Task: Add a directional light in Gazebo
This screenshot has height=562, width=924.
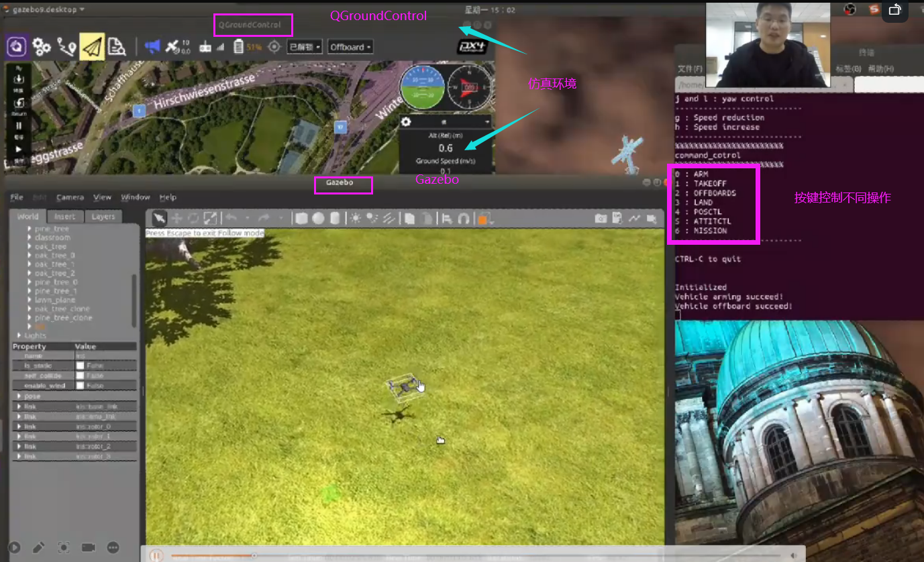Action: point(388,218)
